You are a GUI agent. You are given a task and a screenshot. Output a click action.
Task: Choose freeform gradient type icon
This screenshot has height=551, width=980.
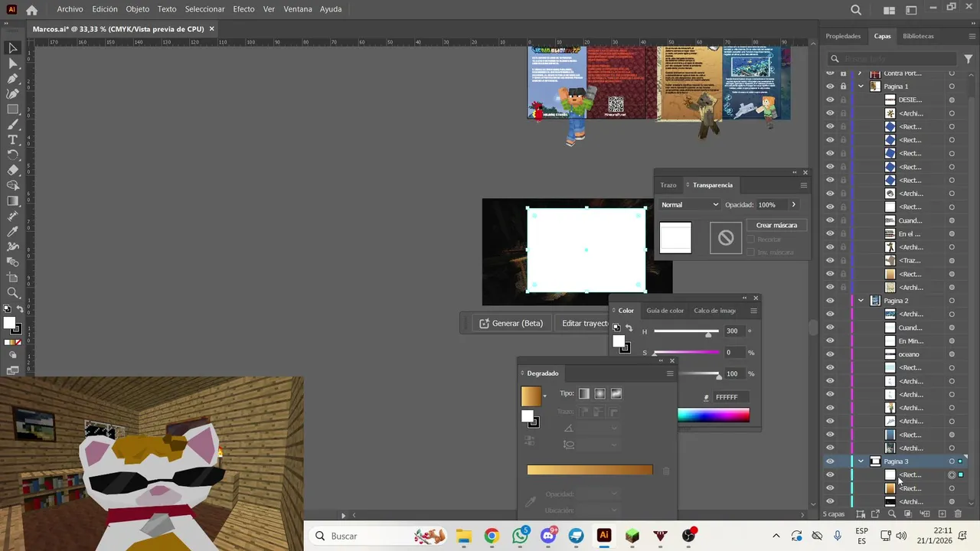(616, 393)
